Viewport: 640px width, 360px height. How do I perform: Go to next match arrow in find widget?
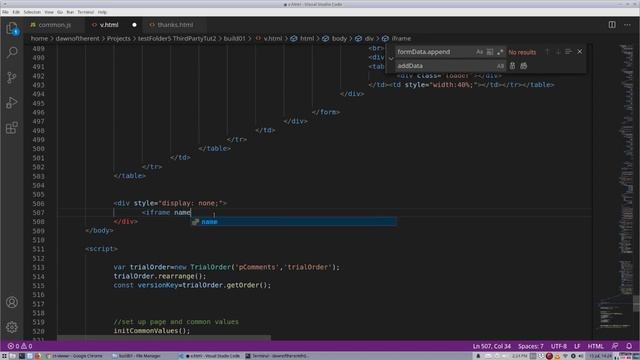click(x=558, y=52)
